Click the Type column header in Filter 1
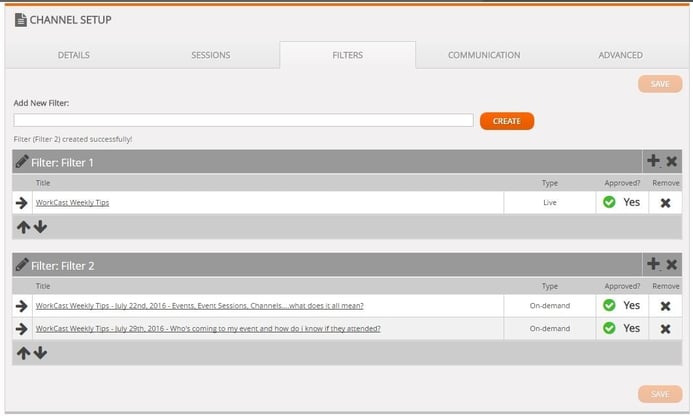The height and width of the screenshot is (416, 693). pyautogui.click(x=550, y=183)
